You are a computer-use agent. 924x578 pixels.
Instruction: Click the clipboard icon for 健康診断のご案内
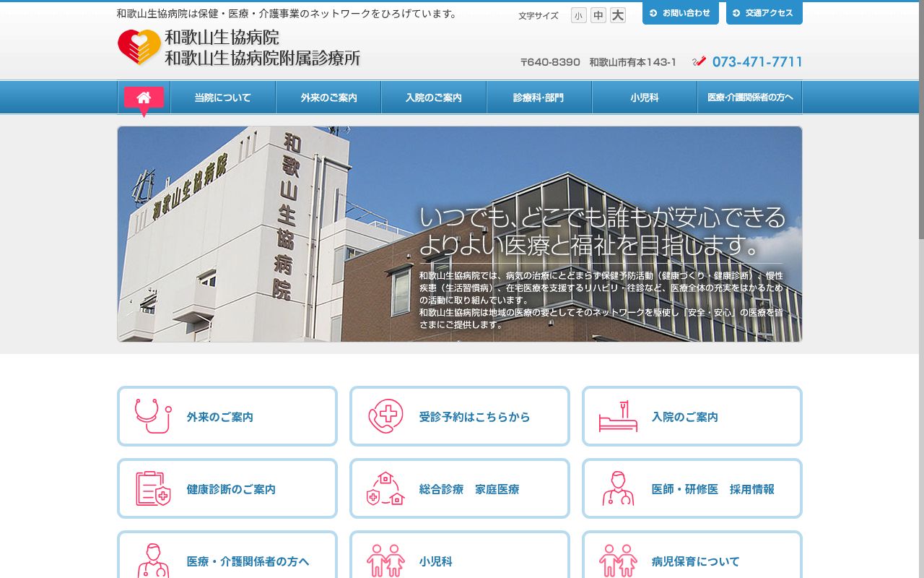[x=153, y=488]
